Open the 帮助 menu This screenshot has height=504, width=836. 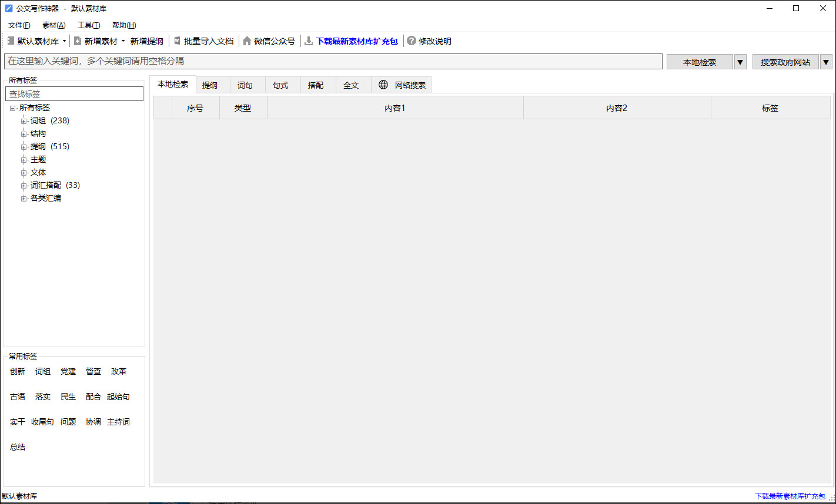pos(124,25)
